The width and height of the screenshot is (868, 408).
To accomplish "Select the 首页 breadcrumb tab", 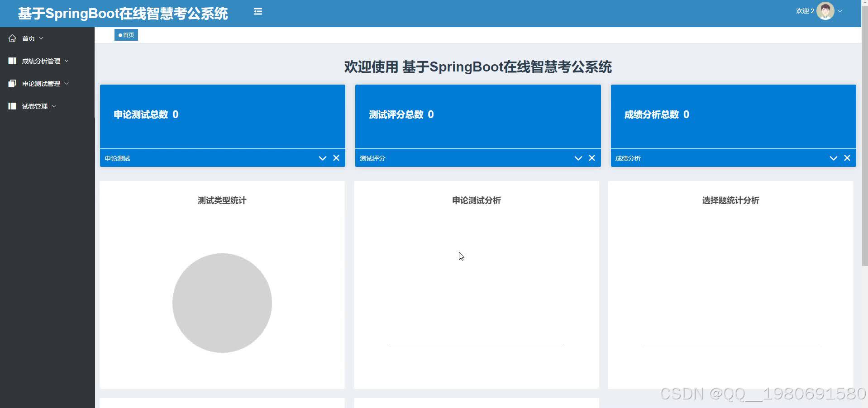I will point(126,35).
